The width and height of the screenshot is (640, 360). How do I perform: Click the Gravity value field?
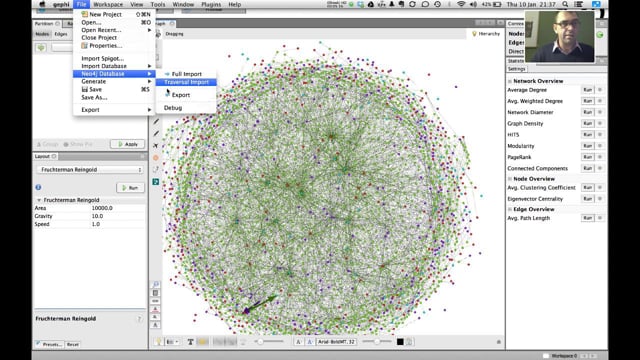118,216
